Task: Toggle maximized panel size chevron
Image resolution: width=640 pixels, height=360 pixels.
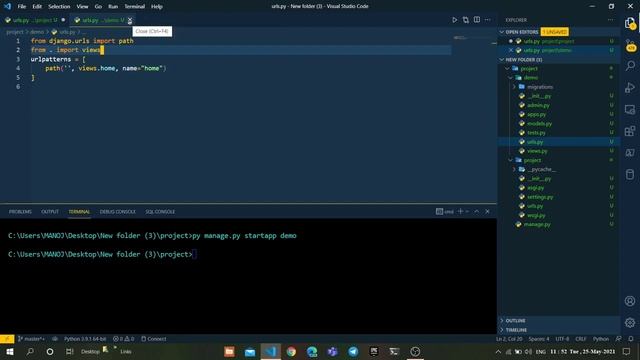Action: click(476, 211)
